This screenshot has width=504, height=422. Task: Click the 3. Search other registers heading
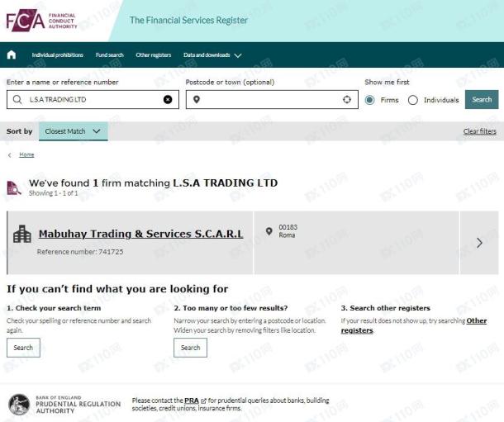pyautogui.click(x=385, y=308)
